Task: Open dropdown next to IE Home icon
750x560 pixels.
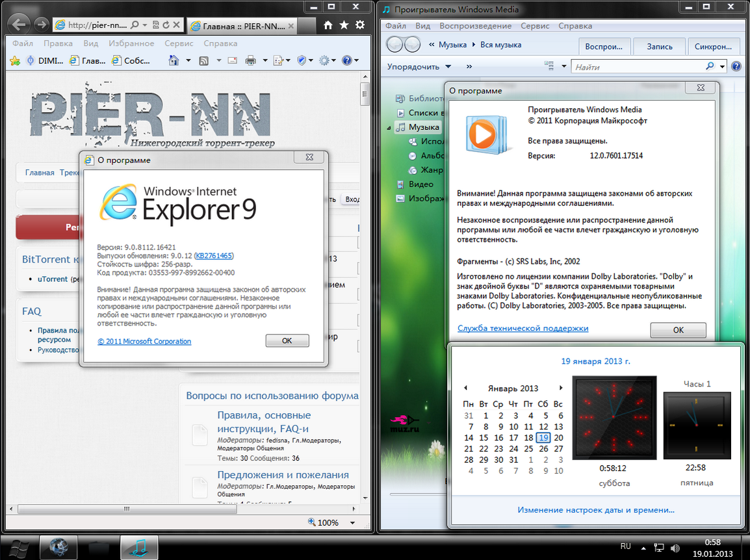Action: (x=188, y=60)
